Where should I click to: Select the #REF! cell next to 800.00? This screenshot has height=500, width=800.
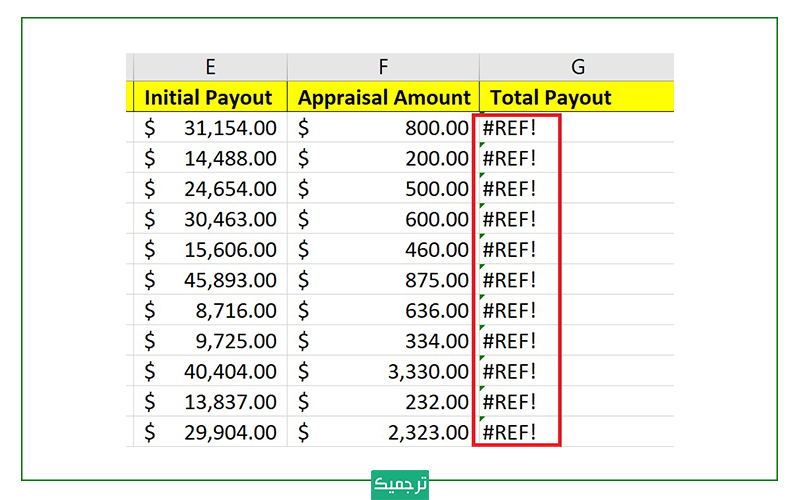click(516, 128)
